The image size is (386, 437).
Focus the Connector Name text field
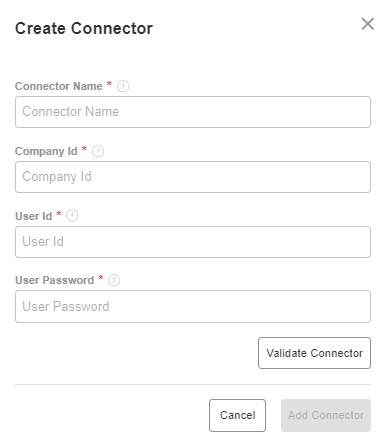point(193,112)
